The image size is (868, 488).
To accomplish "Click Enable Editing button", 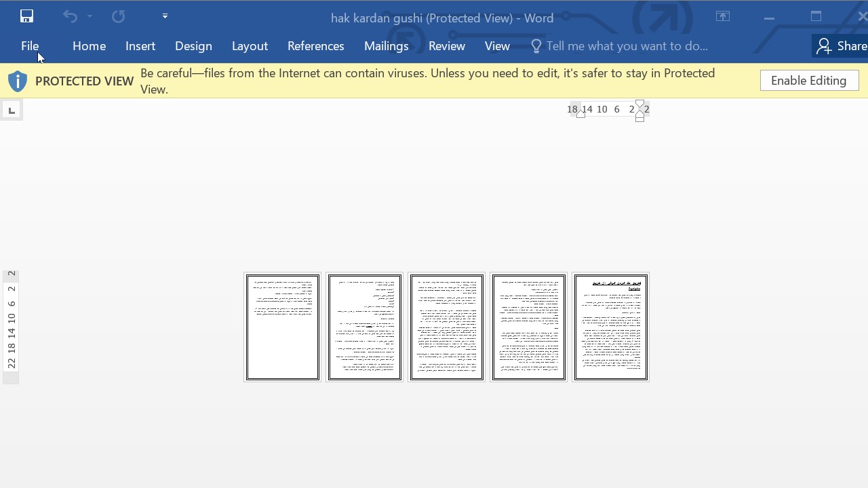I will [809, 81].
